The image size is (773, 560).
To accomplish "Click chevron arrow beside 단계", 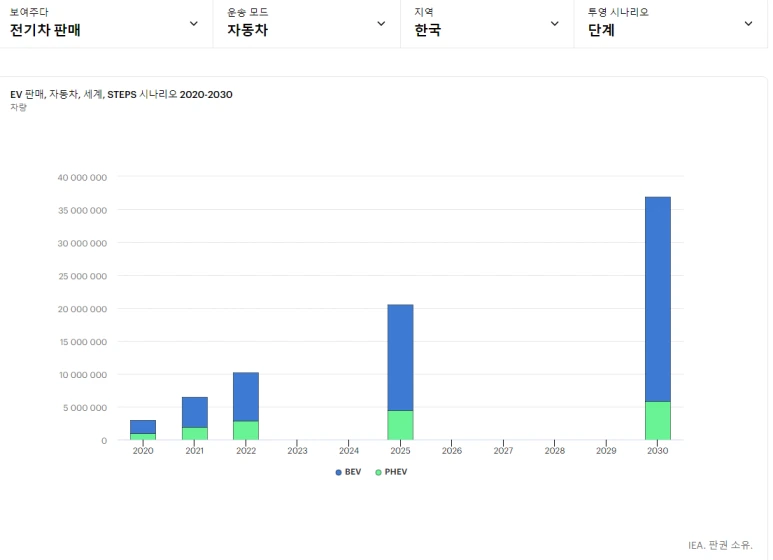I will [748, 24].
